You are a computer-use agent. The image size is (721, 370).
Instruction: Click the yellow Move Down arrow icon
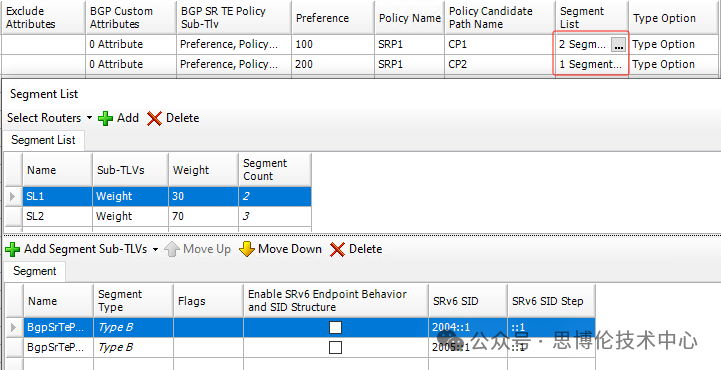pos(247,250)
